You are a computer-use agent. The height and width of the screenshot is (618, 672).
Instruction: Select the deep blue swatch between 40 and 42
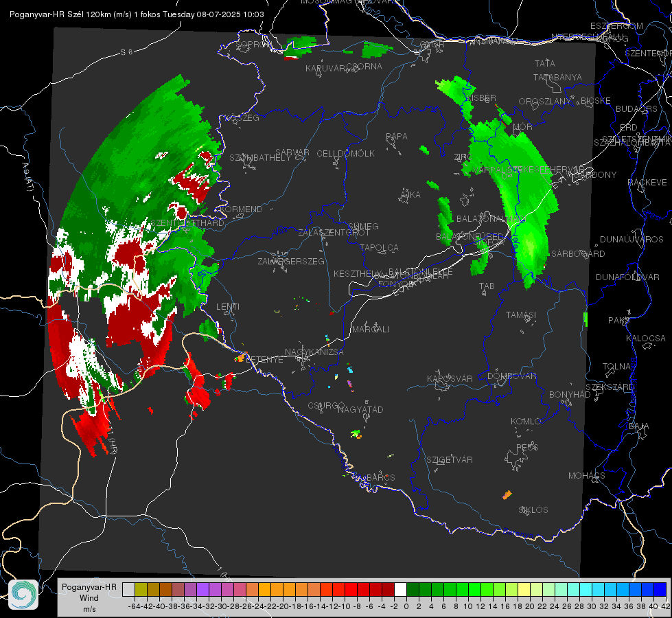point(660,590)
